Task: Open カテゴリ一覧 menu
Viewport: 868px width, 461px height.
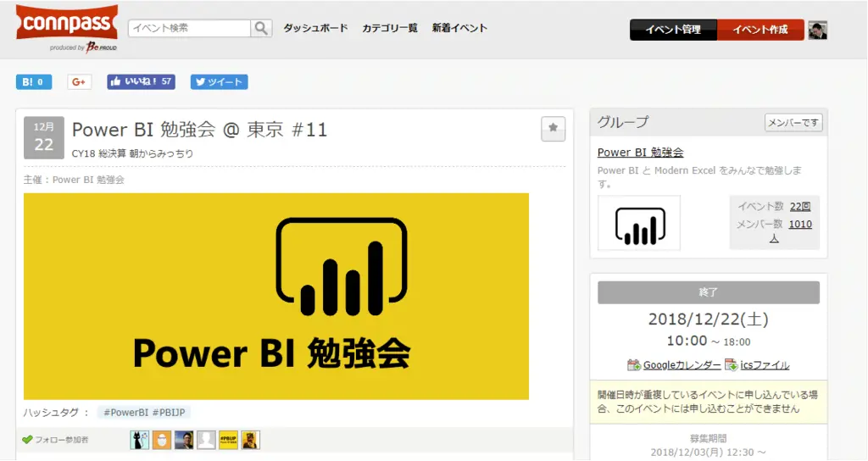Action: click(390, 28)
